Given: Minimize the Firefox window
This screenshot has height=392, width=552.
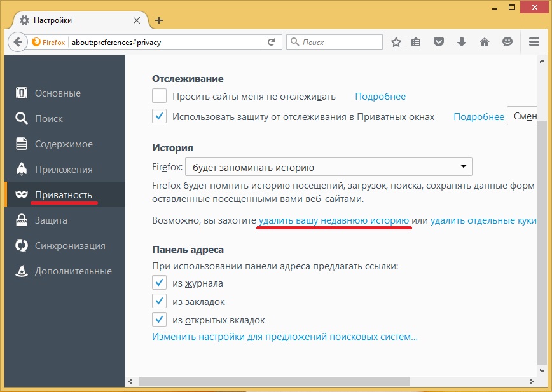Looking at the screenshot, I should (495, 8).
